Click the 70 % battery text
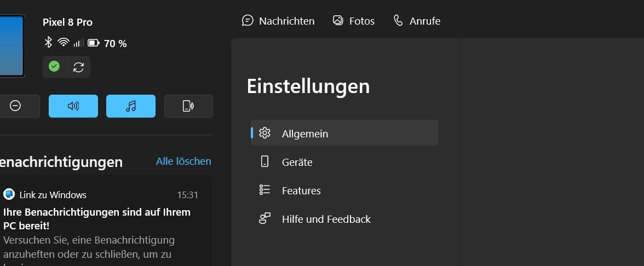The width and height of the screenshot is (644, 266). pyautogui.click(x=116, y=44)
